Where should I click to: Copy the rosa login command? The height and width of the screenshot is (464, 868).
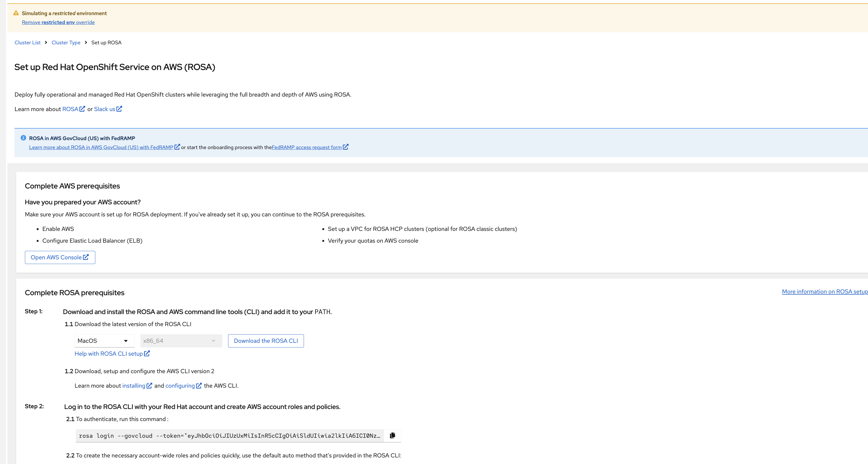point(392,435)
